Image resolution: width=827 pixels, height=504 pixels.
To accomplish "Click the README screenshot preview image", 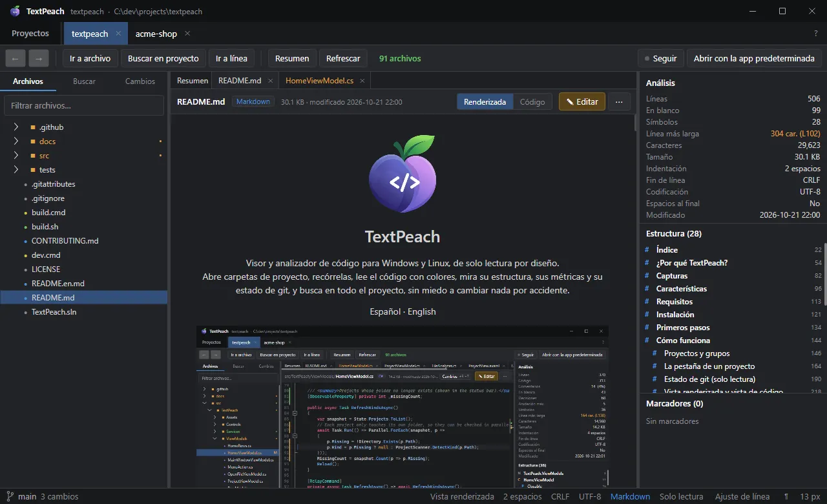I will click(x=403, y=406).
